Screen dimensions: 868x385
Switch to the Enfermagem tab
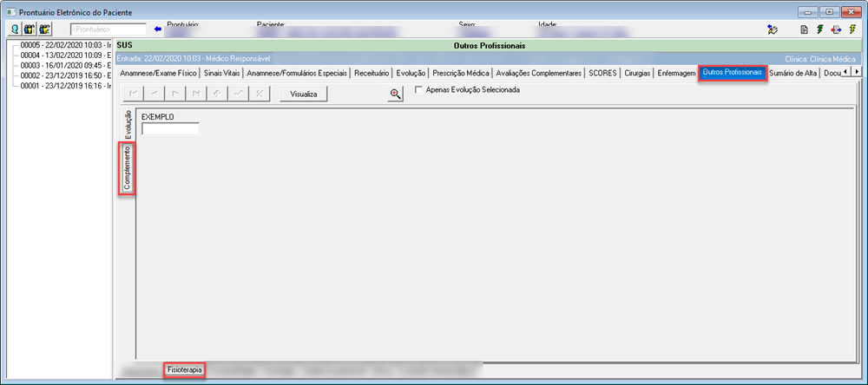coord(676,73)
